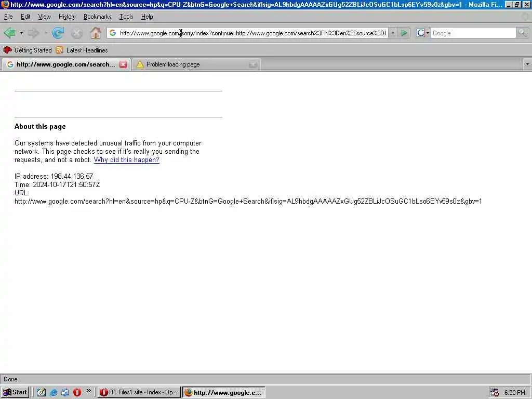The image size is (532, 399).
Task: Open the Windows Start button
Action: (x=15, y=392)
